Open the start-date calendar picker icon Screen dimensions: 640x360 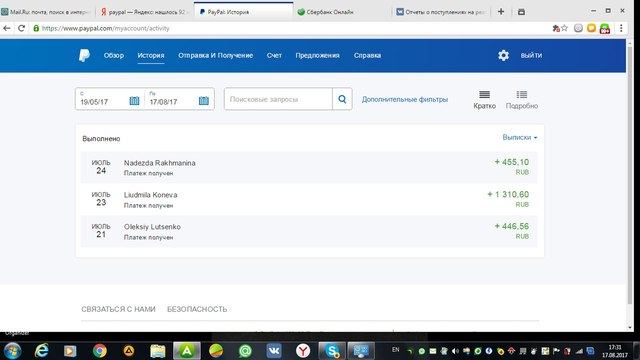pos(134,100)
